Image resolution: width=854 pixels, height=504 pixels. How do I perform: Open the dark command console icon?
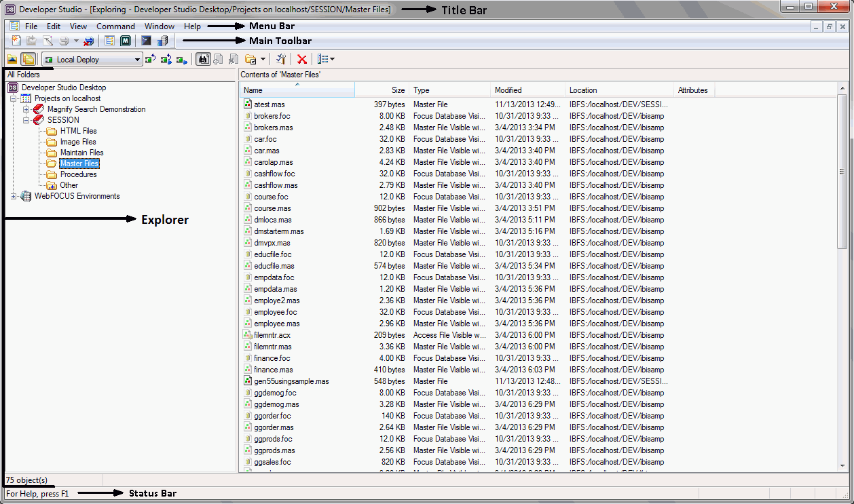point(146,41)
